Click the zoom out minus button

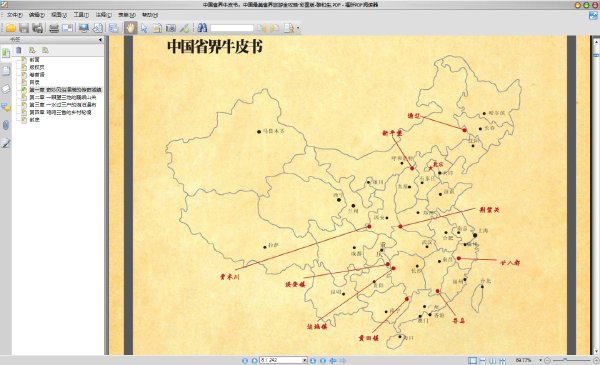click(547, 360)
